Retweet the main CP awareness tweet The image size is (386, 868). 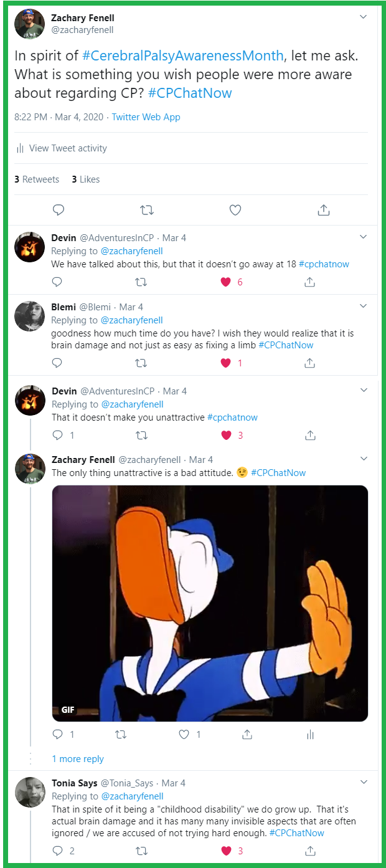tap(147, 211)
